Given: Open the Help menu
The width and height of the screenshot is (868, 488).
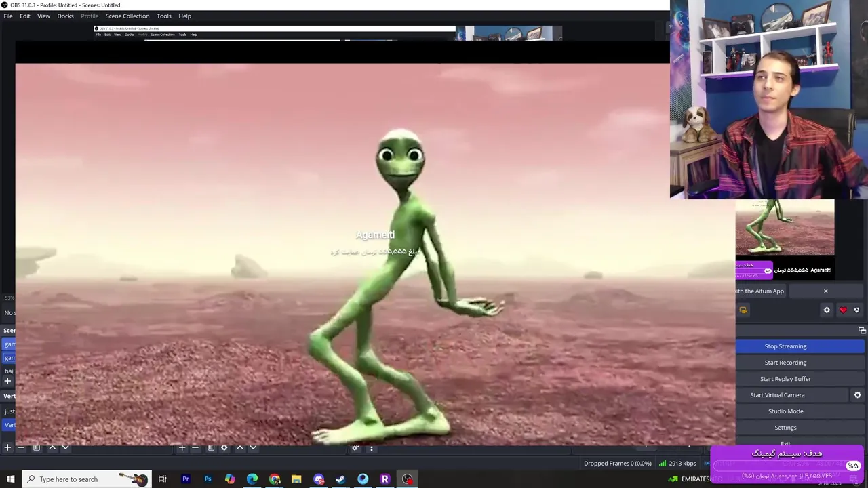Looking at the screenshot, I should [184, 16].
